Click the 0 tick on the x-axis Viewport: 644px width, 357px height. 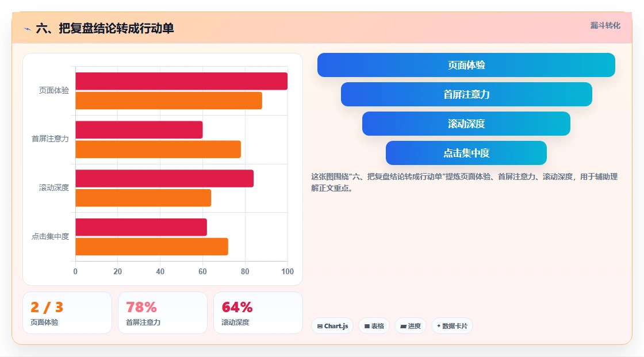click(75, 271)
